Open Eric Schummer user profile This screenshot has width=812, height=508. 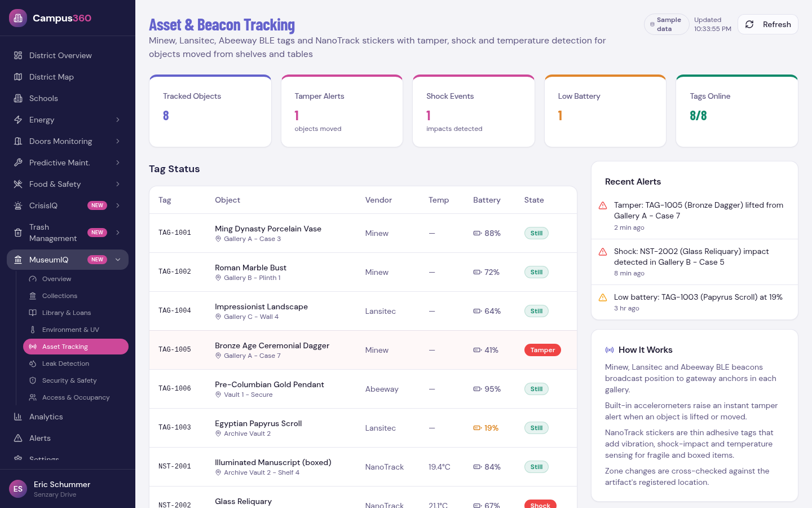pyautogui.click(x=68, y=489)
